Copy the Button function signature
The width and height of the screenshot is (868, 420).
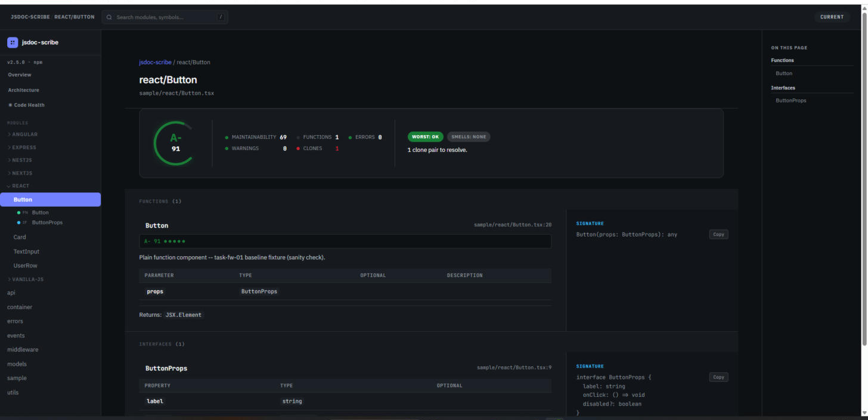point(718,235)
